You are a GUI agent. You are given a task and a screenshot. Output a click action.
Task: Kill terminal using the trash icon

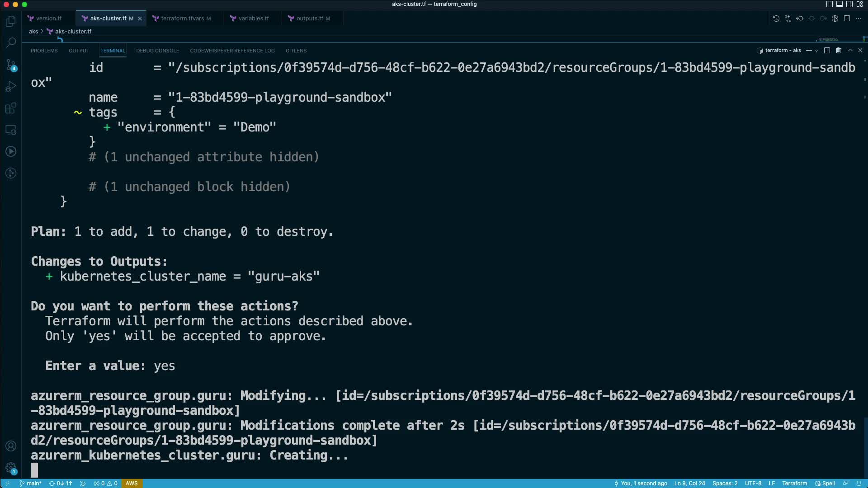(x=838, y=51)
